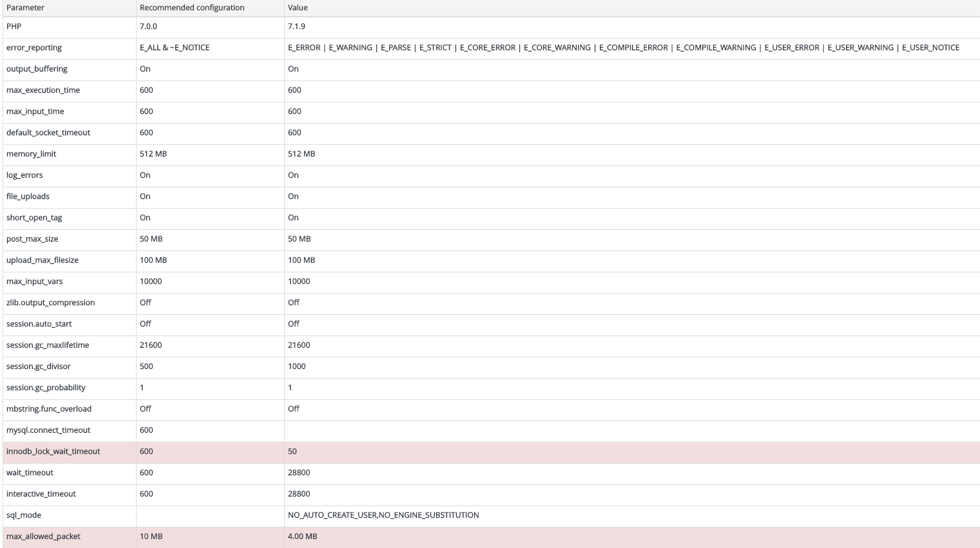Screen dimensions: 980x548
Task: Click the file_uploads parameter name
Action: [x=28, y=196]
